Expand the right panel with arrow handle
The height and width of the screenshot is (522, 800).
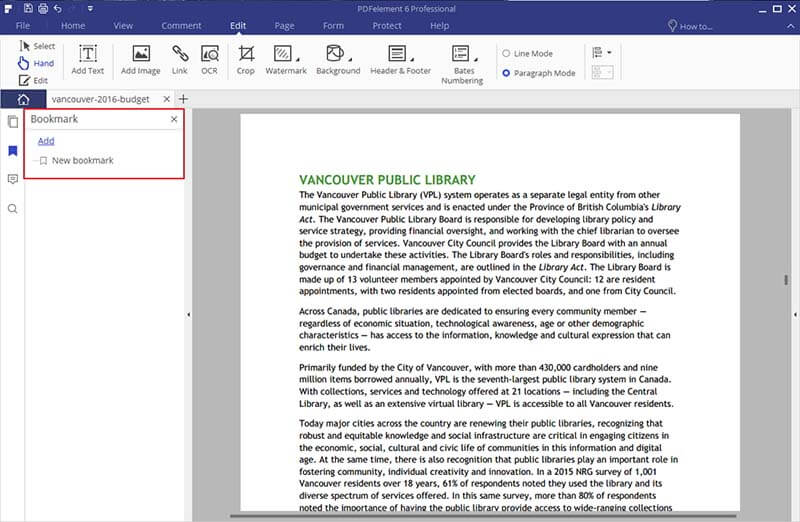(795, 315)
